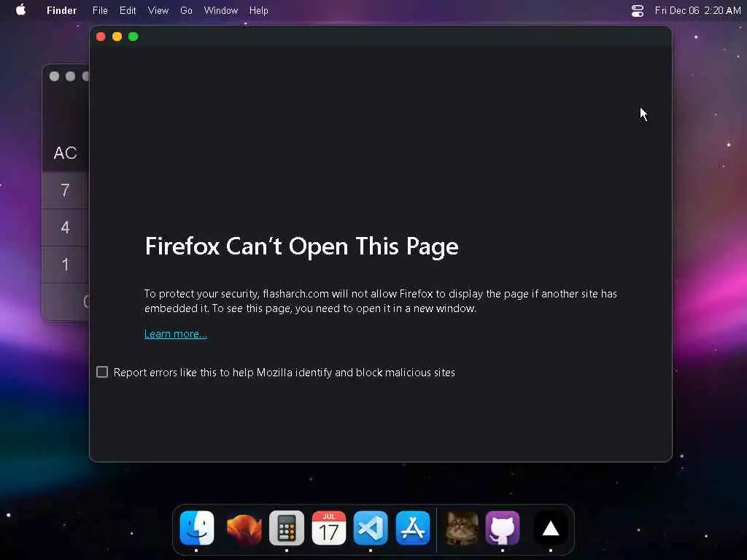Open the Help menu
The image size is (747, 560).
259,10
